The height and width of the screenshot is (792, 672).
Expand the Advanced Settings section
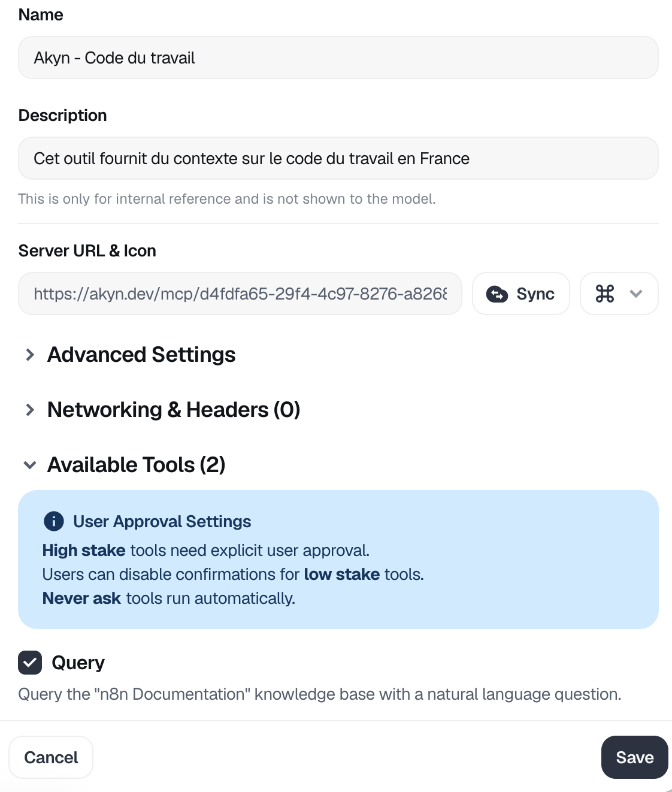coord(141,355)
